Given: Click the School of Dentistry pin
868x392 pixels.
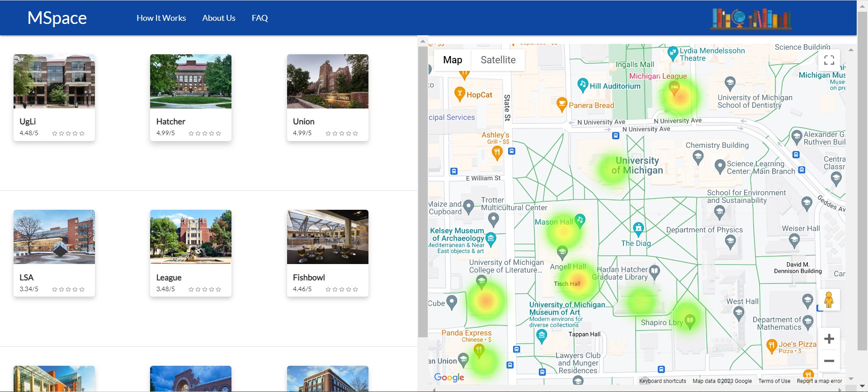Looking at the screenshot, I should pos(730,84).
